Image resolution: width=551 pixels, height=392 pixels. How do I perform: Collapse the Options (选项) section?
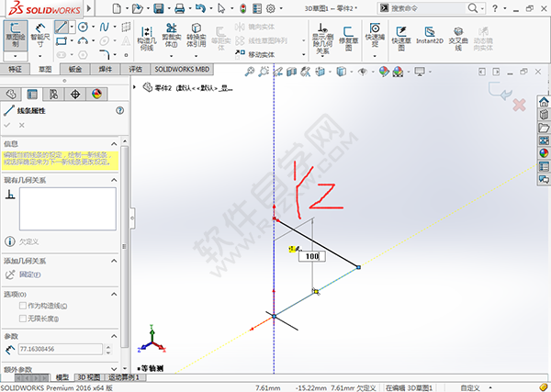tap(114, 294)
